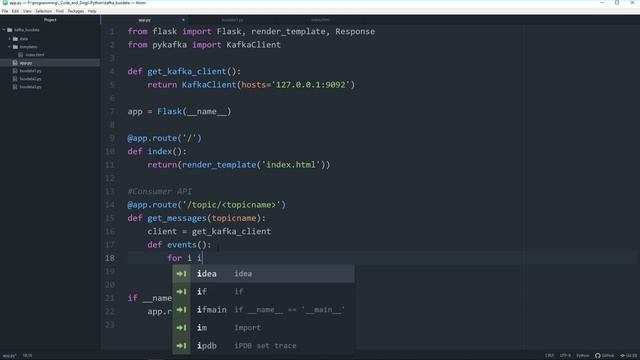Open the Find menu
Viewport: 640px width, 360px height.
pos(60,11)
